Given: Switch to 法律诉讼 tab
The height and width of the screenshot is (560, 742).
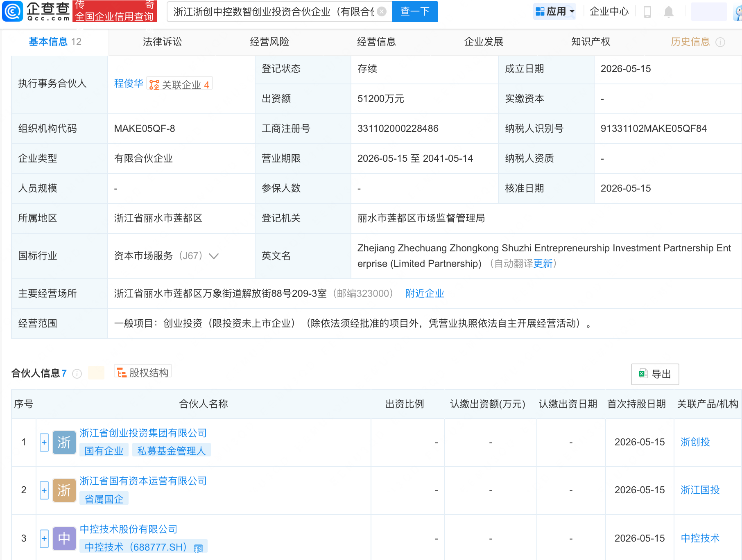Looking at the screenshot, I should click(x=163, y=42).
